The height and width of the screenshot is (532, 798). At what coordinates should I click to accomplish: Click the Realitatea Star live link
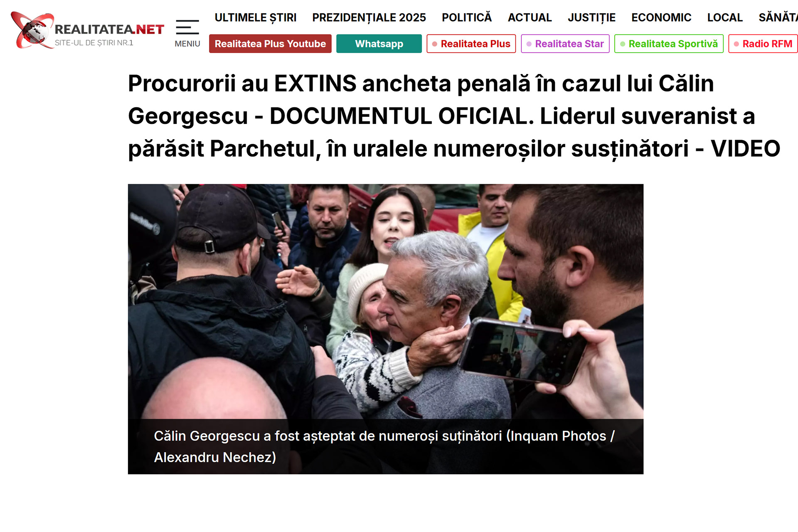pos(565,44)
